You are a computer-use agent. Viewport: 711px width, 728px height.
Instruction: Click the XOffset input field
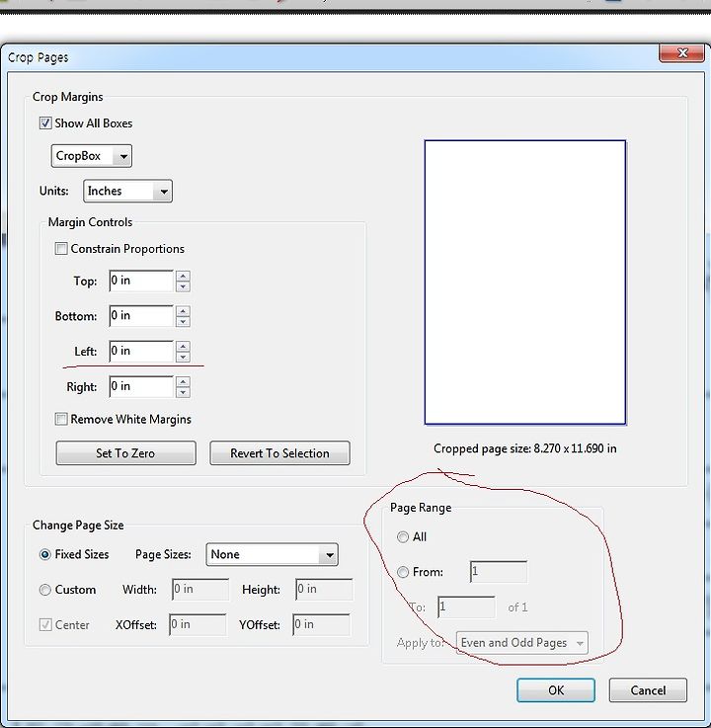(x=197, y=625)
